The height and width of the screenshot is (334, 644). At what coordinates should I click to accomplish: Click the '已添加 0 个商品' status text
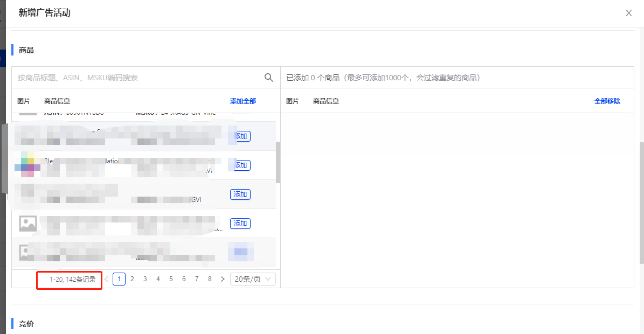coord(313,78)
